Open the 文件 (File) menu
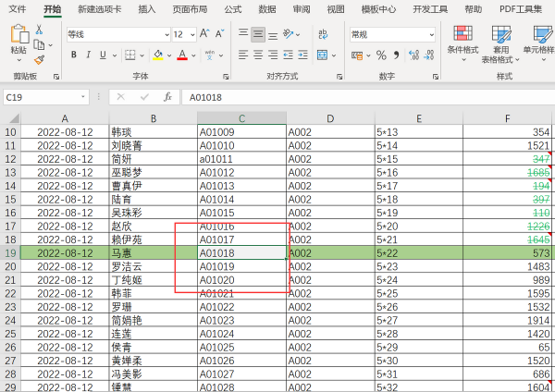Screen dimensions: 555x392 tap(17, 9)
